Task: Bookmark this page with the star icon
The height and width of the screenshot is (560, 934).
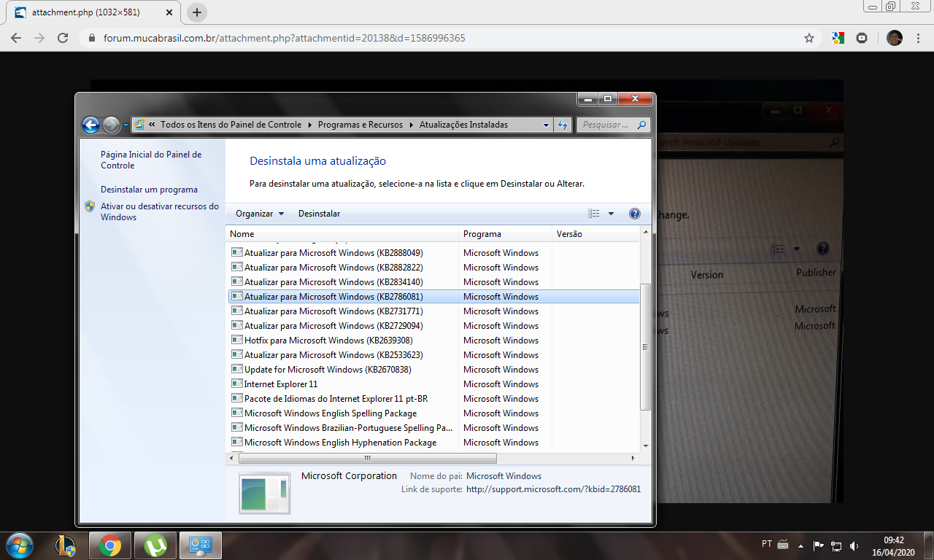Action: click(808, 38)
